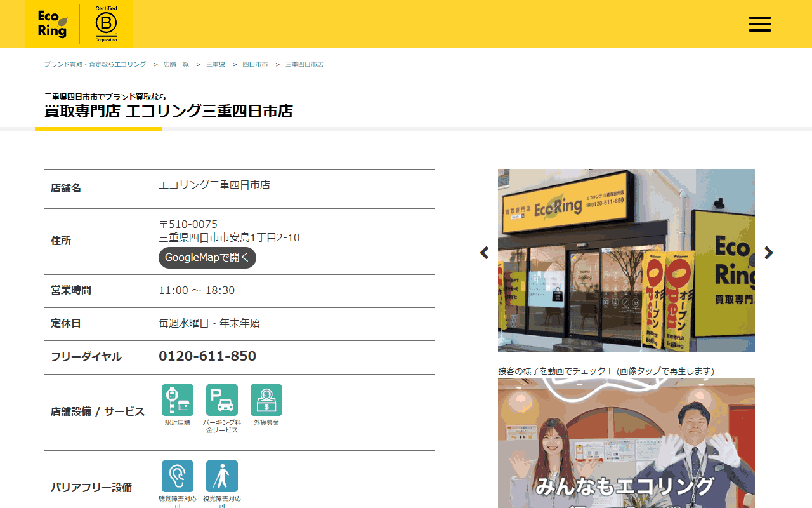
Task: Click the 店舗名 row label
Action: (x=66, y=189)
